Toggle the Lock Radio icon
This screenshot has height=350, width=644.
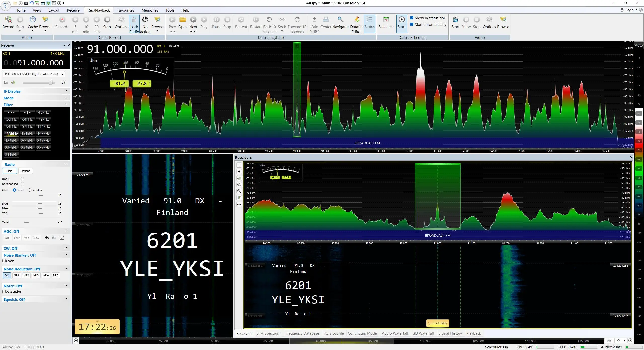click(x=134, y=20)
